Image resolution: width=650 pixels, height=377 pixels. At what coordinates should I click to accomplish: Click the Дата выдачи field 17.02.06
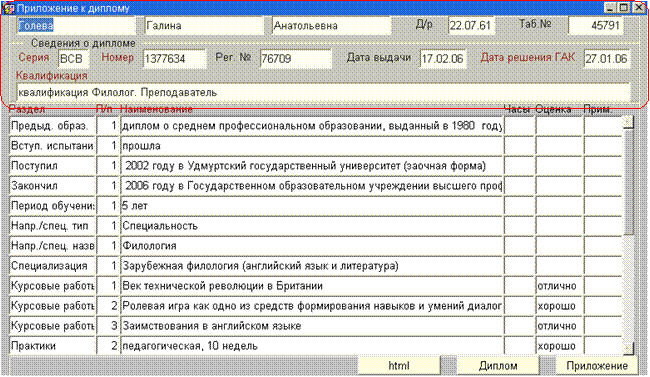[x=443, y=58]
